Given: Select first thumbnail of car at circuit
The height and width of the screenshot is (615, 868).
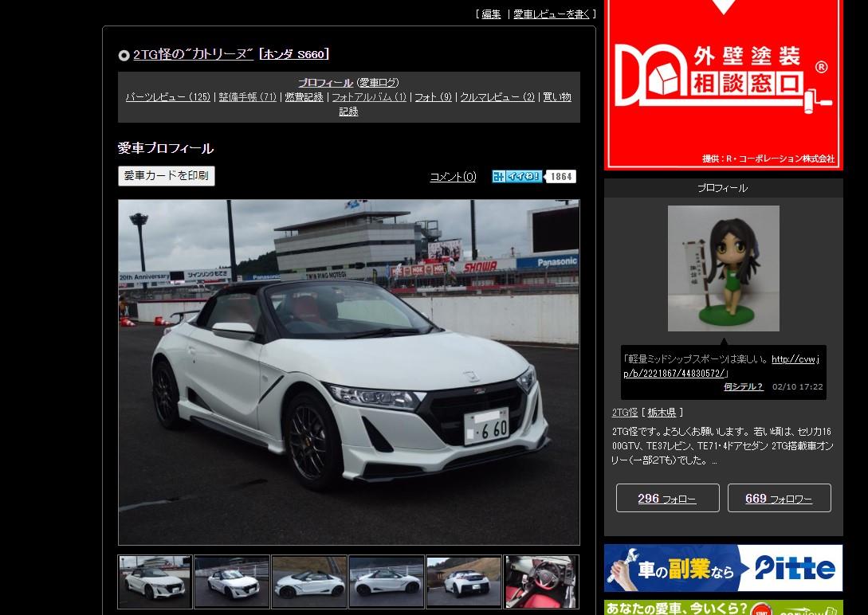Looking at the screenshot, I should tap(155, 582).
